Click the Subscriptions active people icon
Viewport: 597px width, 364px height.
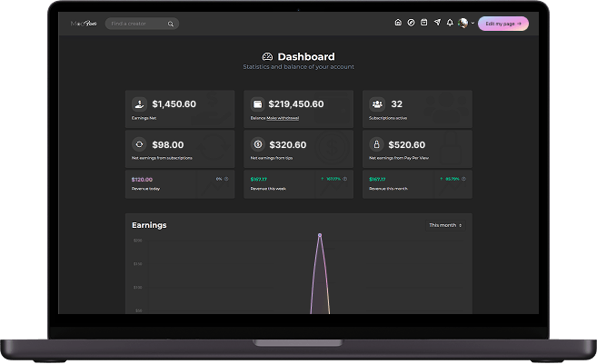click(377, 103)
